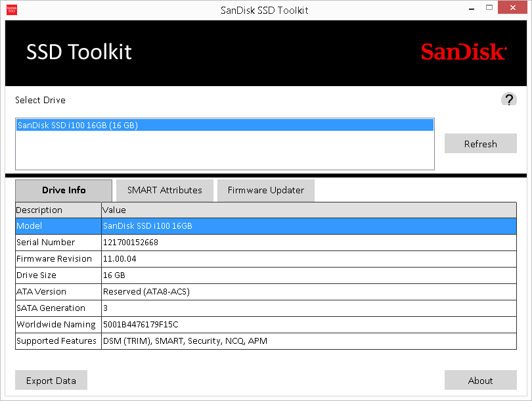The width and height of the screenshot is (532, 401).
Task: Close the SanDisk SSD Toolkit window
Action: coord(512,7)
